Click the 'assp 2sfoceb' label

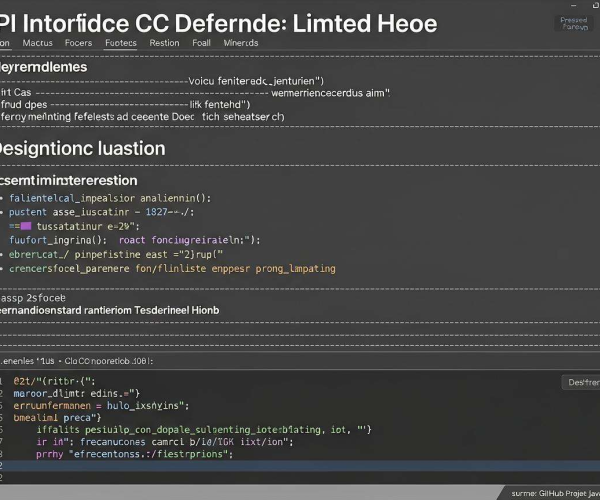pos(33,298)
